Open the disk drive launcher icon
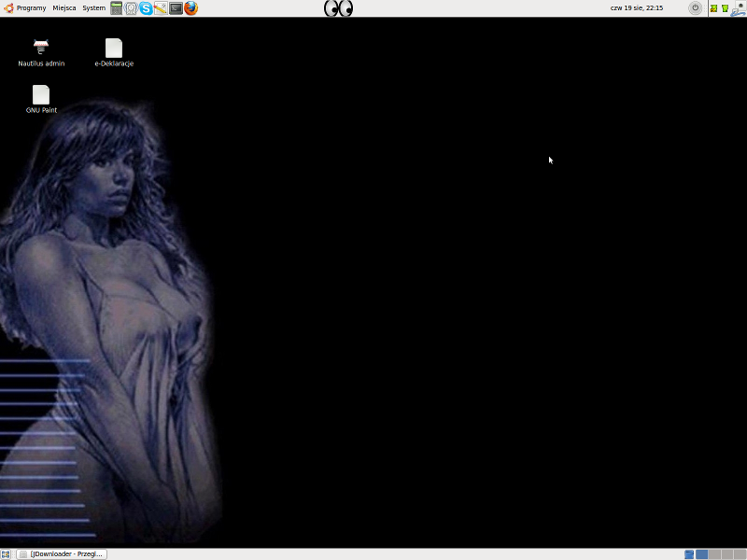 [x=131, y=8]
